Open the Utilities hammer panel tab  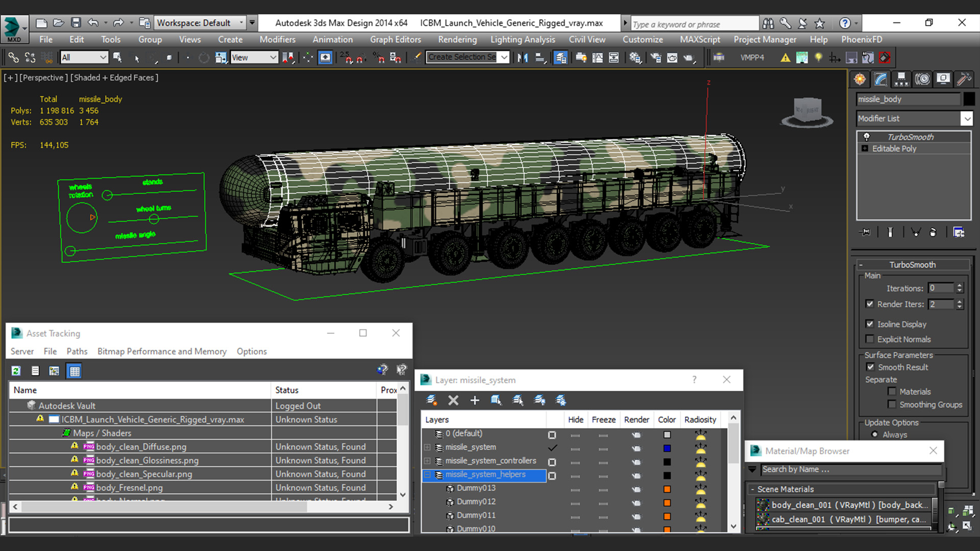963,79
